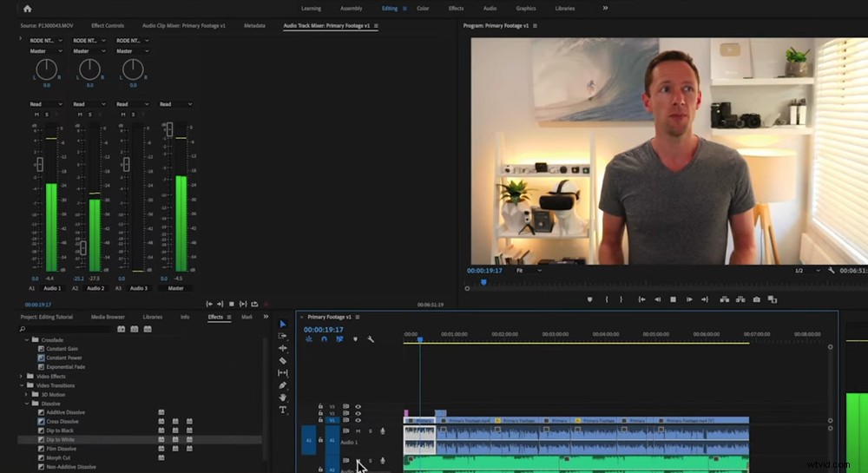
Task: Mute timeline track Audio 1
Action: pyautogui.click(x=358, y=431)
